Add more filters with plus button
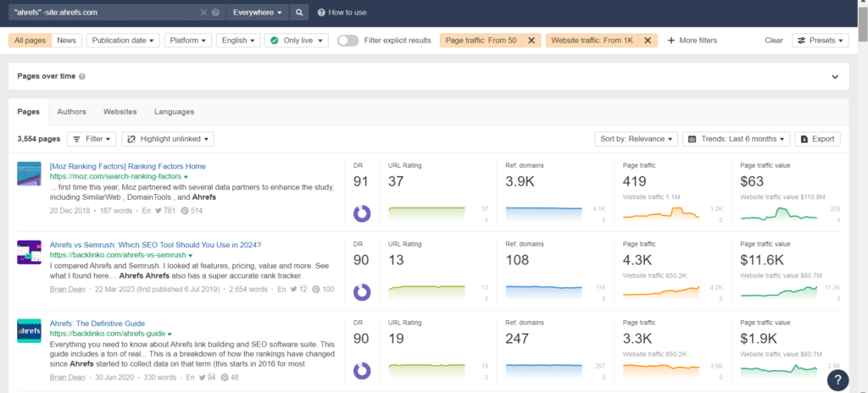Viewport: 868px width, 393px height. [692, 41]
